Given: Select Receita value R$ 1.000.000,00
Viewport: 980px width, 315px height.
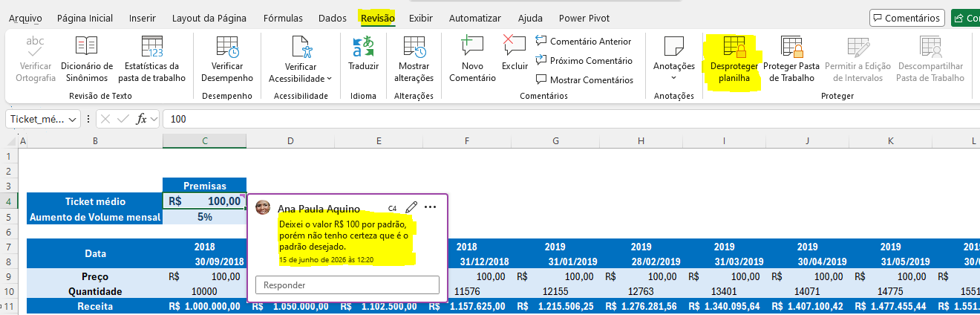Looking at the screenshot, I should click(x=205, y=306).
